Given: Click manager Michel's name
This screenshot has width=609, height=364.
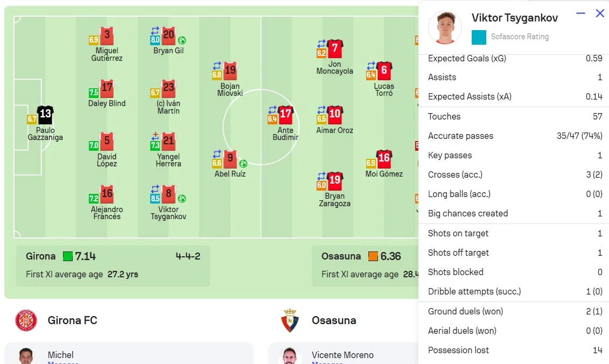Looking at the screenshot, I should [x=60, y=355].
